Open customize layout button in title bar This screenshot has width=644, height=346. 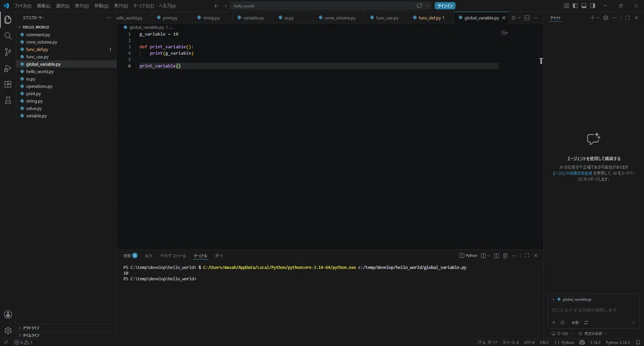[x=567, y=6]
